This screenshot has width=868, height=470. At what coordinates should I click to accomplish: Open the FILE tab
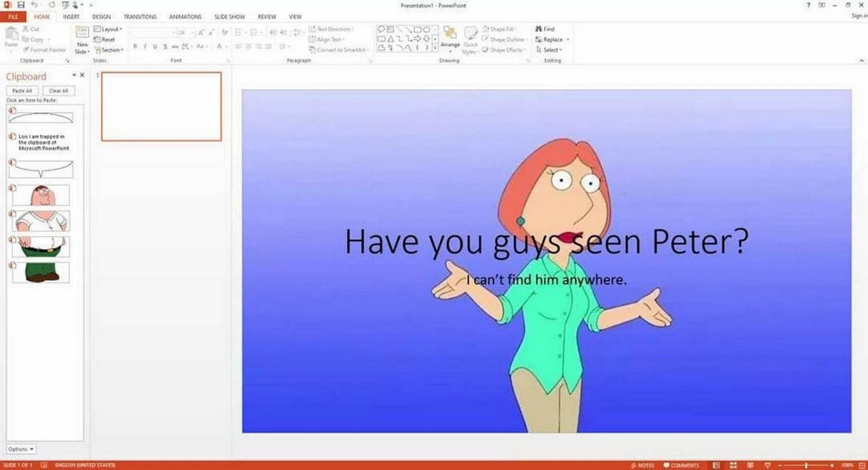tap(13, 16)
